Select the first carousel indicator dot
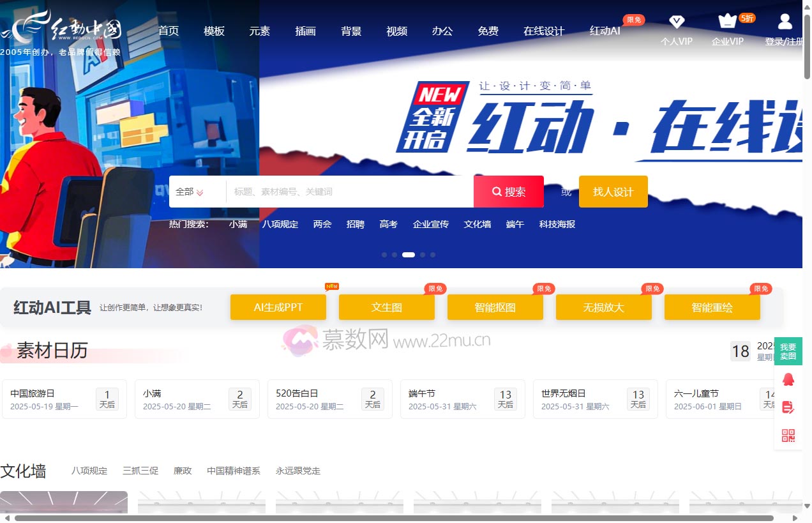The height and width of the screenshot is (523, 812). click(x=384, y=254)
